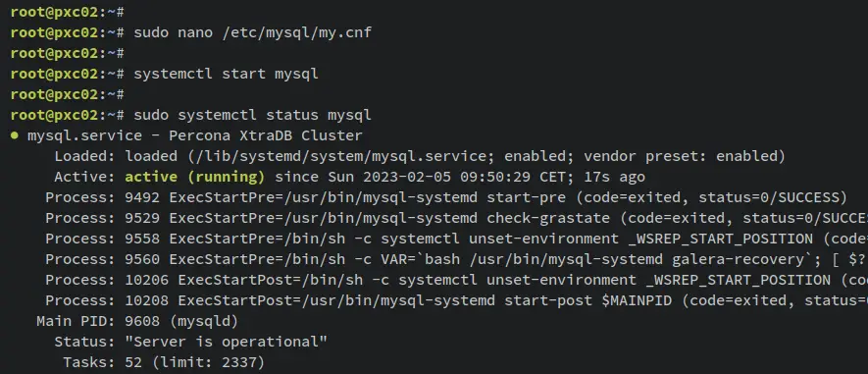
Task: Click the Tasks: 52 line
Action: [x=164, y=363]
